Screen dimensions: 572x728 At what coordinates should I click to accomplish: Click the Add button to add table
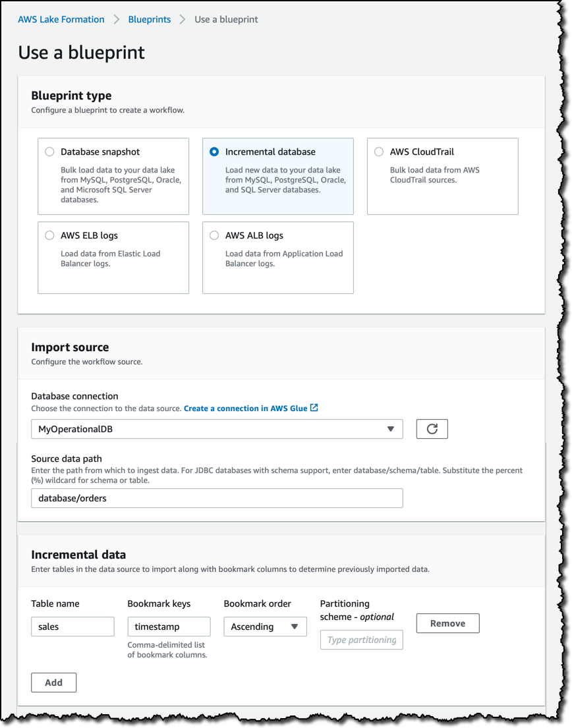click(x=53, y=683)
